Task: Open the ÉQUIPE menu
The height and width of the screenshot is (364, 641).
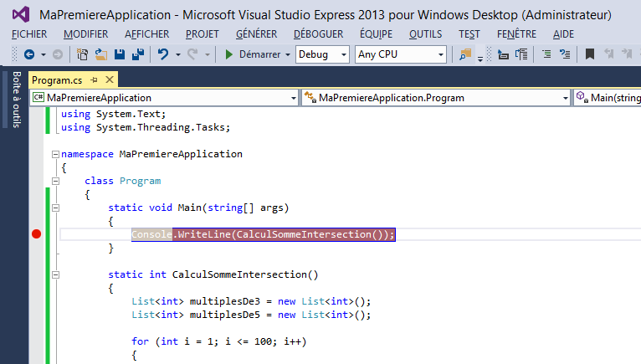Action: click(x=376, y=34)
